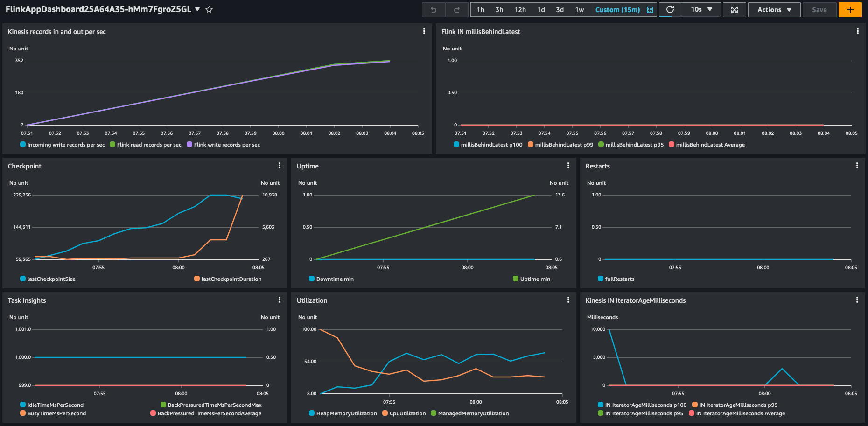868x426 pixels.
Task: Open the Actions dropdown
Action: pos(774,9)
